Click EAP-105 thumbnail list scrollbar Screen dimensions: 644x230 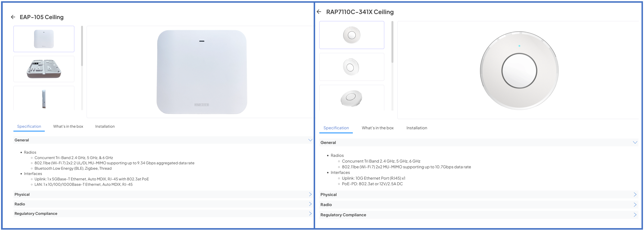click(x=82, y=46)
